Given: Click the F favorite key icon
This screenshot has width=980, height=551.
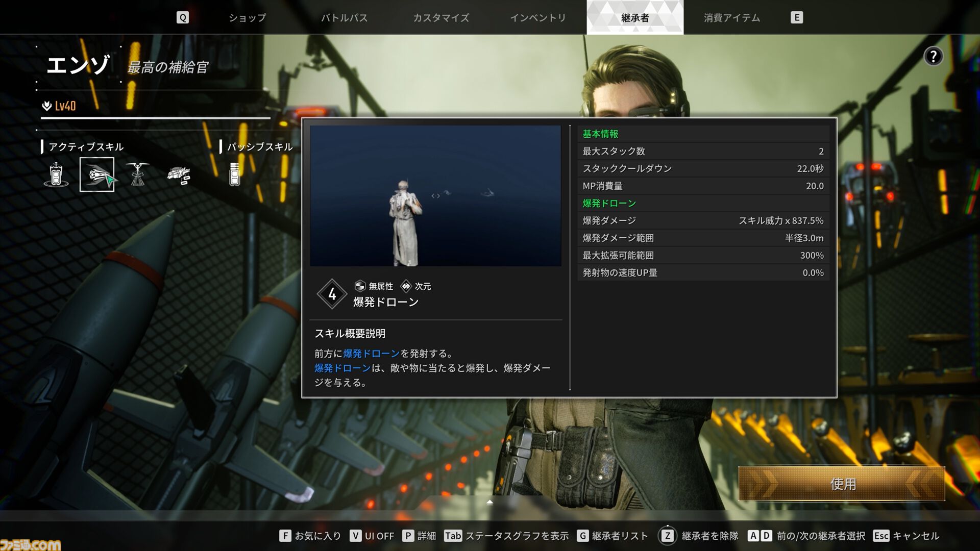Looking at the screenshot, I should (285, 536).
